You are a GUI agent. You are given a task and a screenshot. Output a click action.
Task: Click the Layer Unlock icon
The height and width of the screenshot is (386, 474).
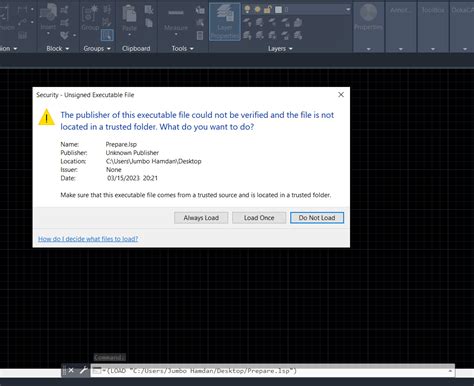click(x=285, y=35)
